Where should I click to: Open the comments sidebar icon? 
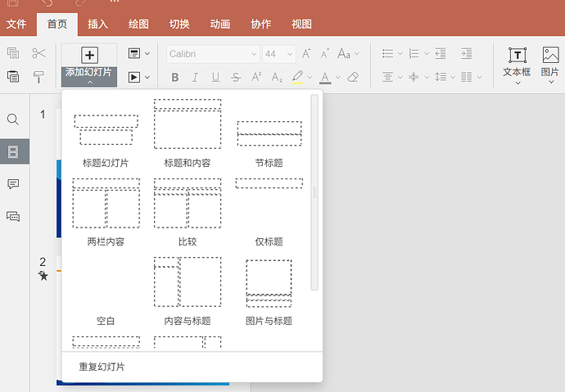[13, 184]
